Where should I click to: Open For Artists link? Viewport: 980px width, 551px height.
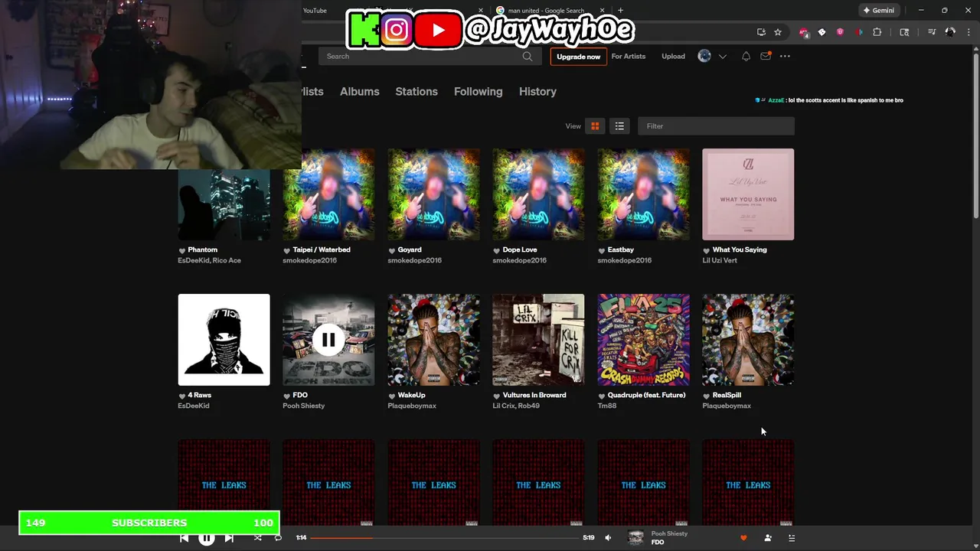tap(629, 57)
